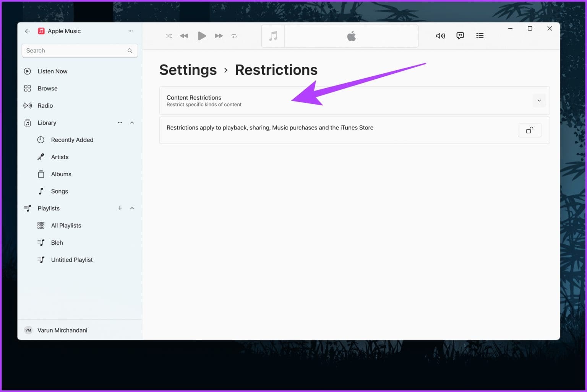This screenshot has width=587, height=392.
Task: Collapse the Playlists section
Action: coord(132,208)
